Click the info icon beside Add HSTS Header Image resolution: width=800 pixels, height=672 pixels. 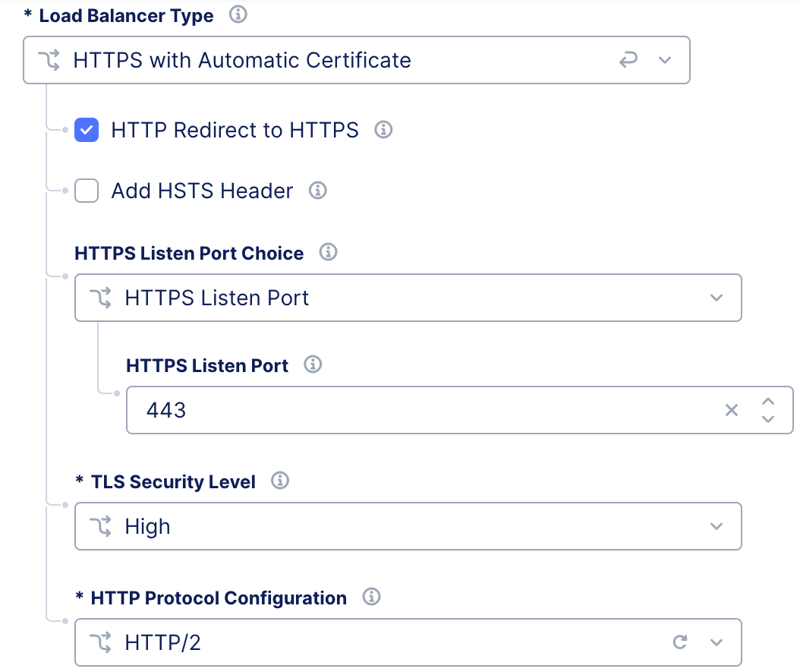click(x=318, y=191)
